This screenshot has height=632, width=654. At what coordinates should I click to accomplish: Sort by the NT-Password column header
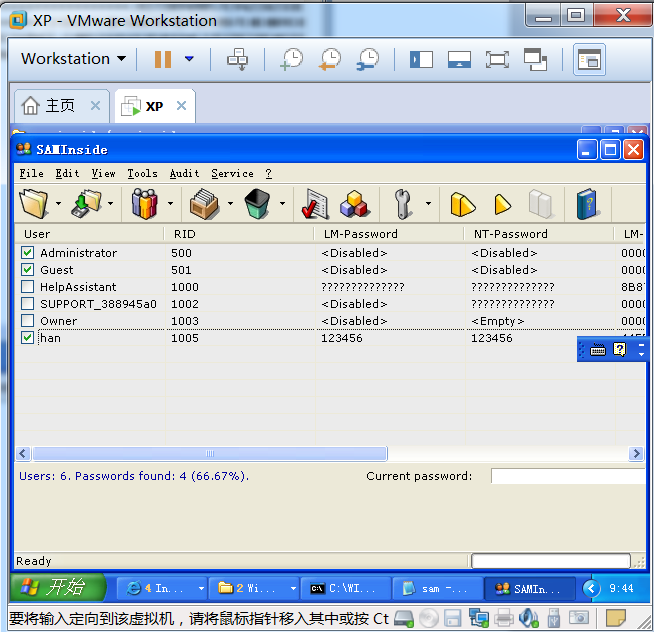point(538,234)
